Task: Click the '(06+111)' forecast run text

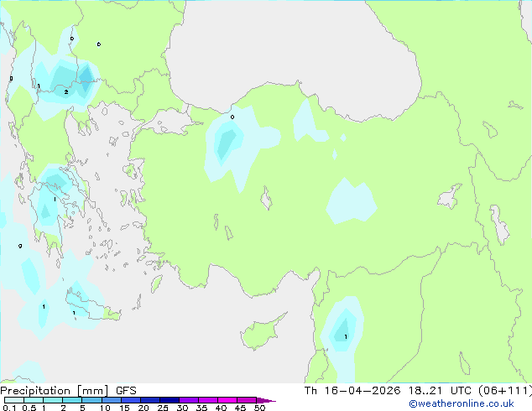Action: point(504,391)
